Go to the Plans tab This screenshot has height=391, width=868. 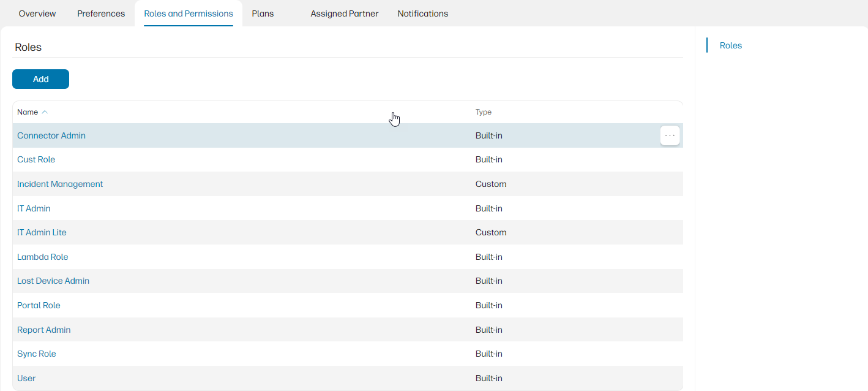coord(263,13)
